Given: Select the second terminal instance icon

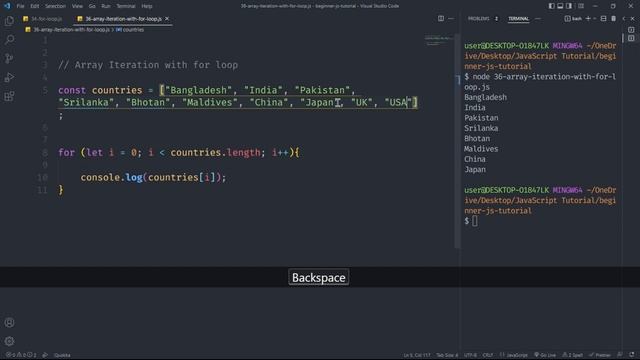Looking at the screenshot, I should [x=631, y=38].
